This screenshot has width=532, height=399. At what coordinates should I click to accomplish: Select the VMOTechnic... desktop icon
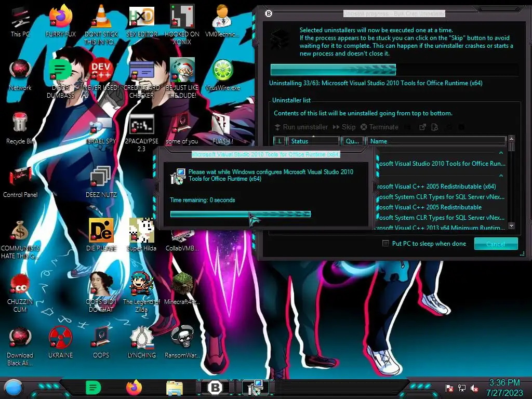click(222, 22)
